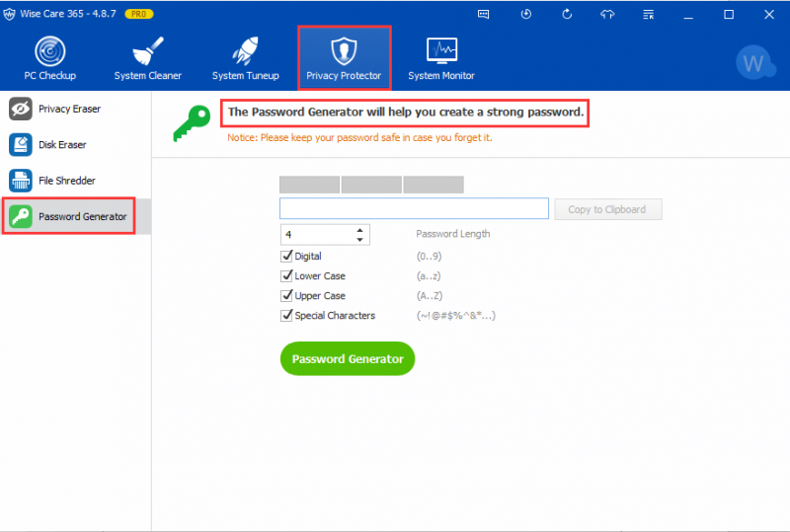Click the PC Checkup tab label
The width and height of the screenshot is (790, 532).
[x=50, y=76]
